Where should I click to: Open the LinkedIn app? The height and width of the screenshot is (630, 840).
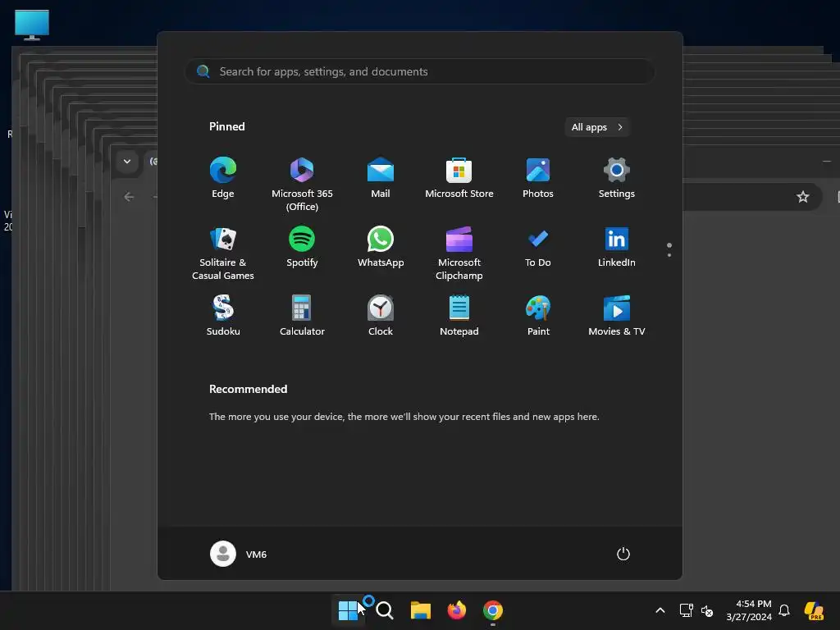[617, 247]
